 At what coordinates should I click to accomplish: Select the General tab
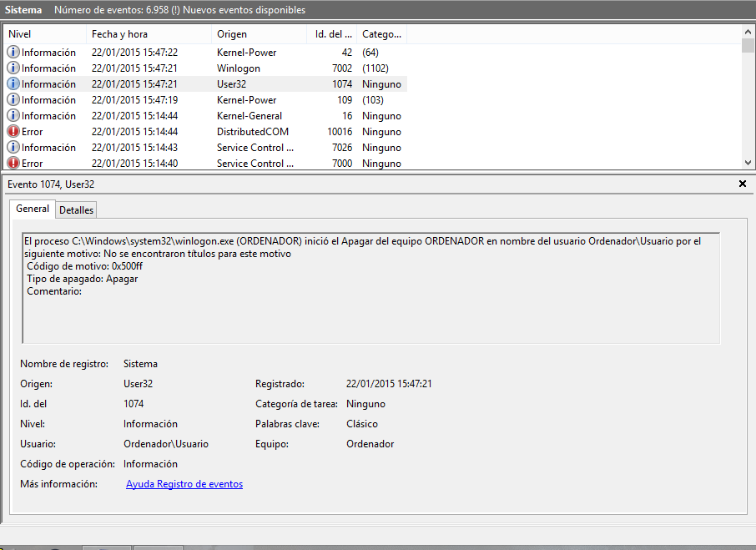tap(33, 209)
